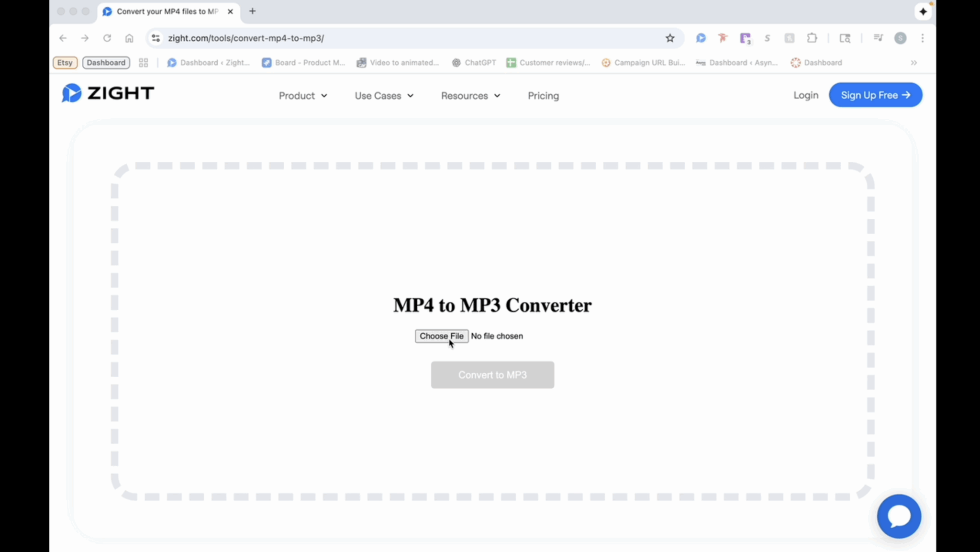The image size is (980, 552).
Task: Toggle the Etsy bookmark group
Action: [65, 62]
